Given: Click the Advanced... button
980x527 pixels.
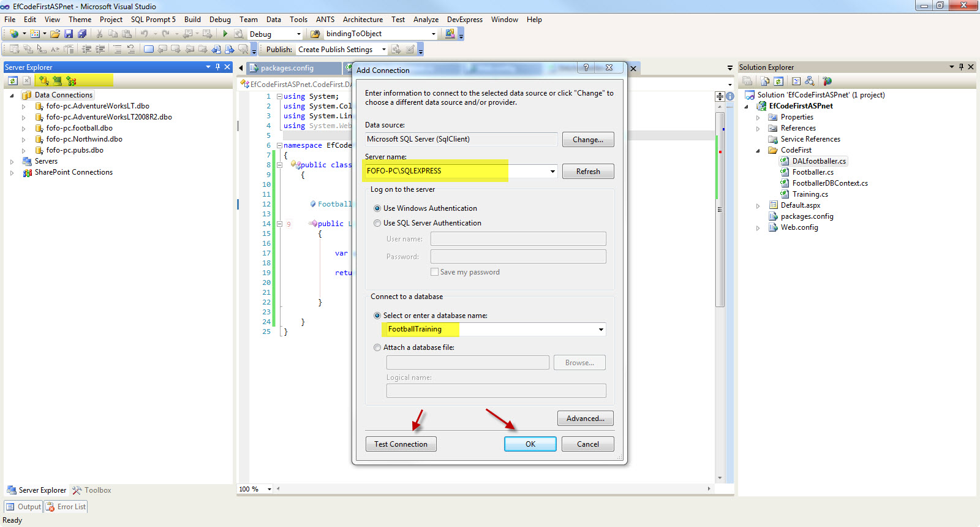Looking at the screenshot, I should click(586, 419).
